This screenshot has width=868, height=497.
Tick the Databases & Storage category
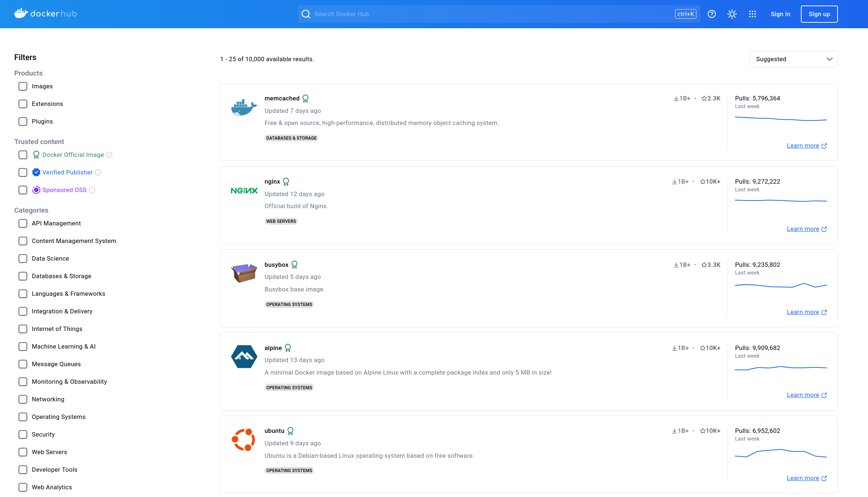point(23,276)
